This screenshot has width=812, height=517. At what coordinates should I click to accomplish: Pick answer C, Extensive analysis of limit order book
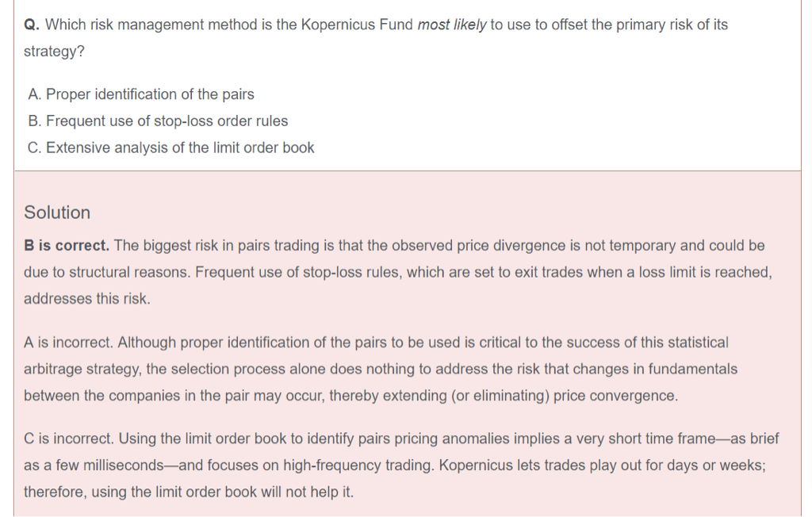point(170,147)
